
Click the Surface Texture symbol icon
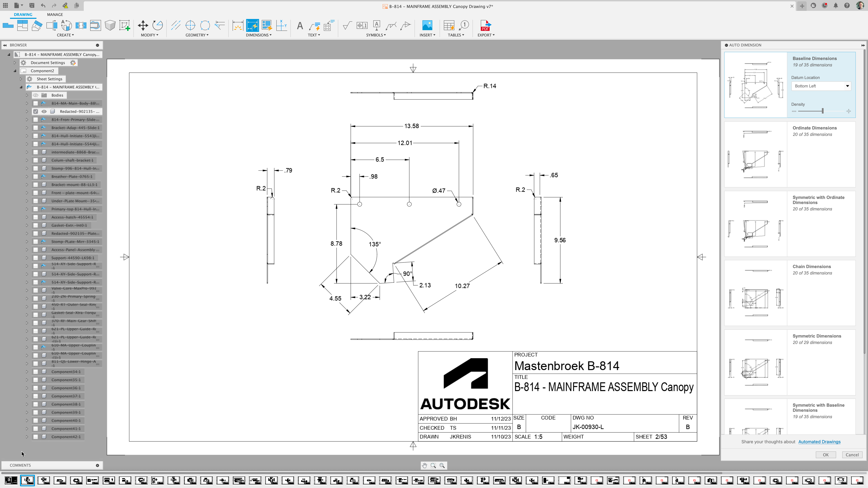tap(347, 26)
